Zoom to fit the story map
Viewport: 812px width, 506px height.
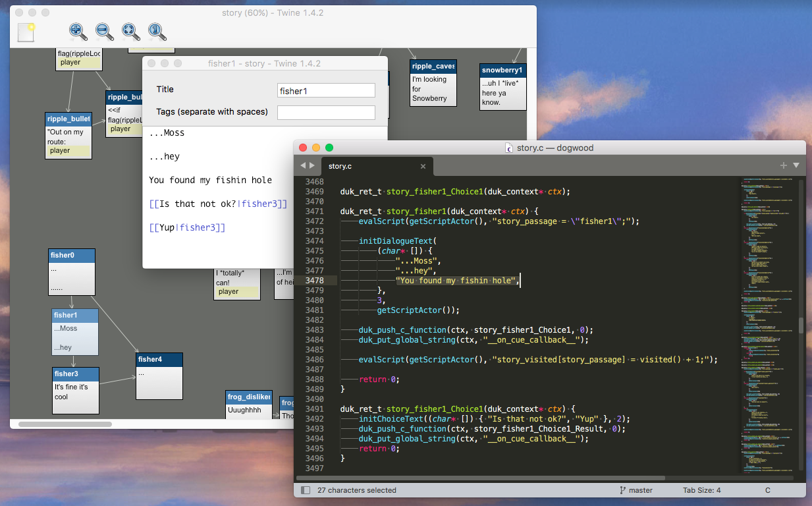tap(130, 31)
